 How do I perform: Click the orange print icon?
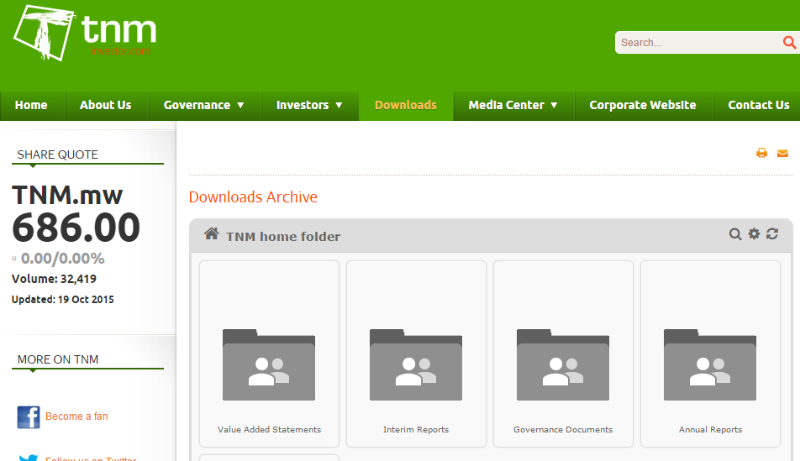coord(762,153)
